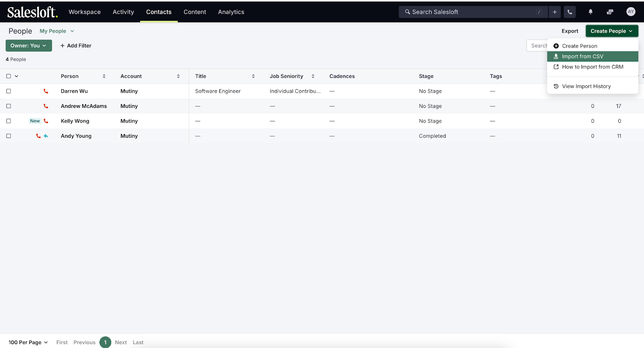The image size is (644, 348).
Task: Open the dialer phone icon in top bar
Action: pos(570,12)
